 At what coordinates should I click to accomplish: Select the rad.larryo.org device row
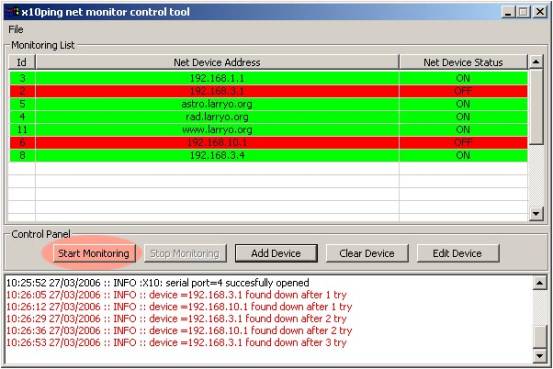(x=268, y=117)
